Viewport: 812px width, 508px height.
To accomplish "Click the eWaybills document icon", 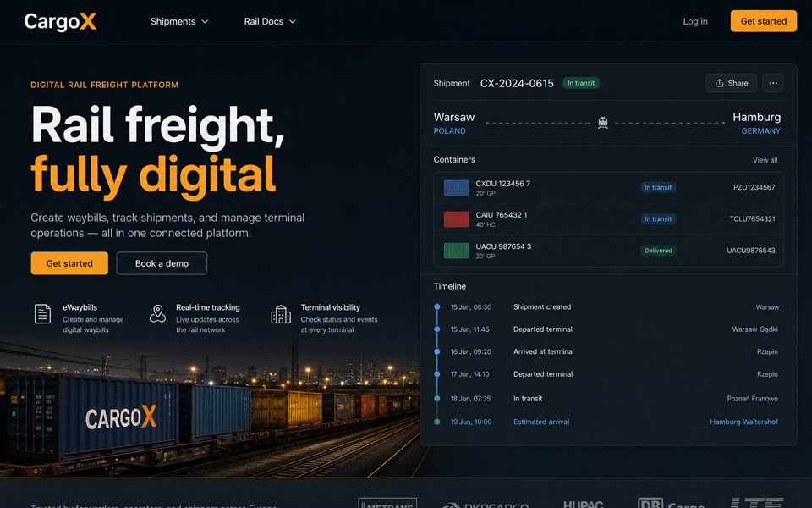I will pos(42,313).
